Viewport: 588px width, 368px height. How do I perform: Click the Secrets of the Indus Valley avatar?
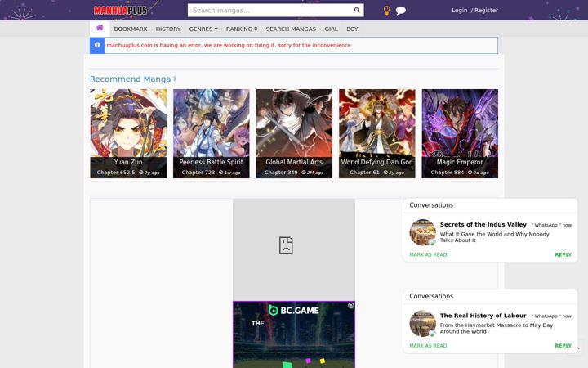pyautogui.click(x=423, y=232)
